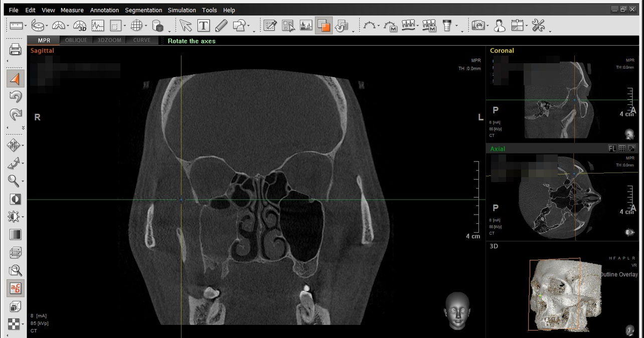Select the implant simulation tool
Image resolution: width=644 pixels, height=338 pixels.
(x=446, y=25)
